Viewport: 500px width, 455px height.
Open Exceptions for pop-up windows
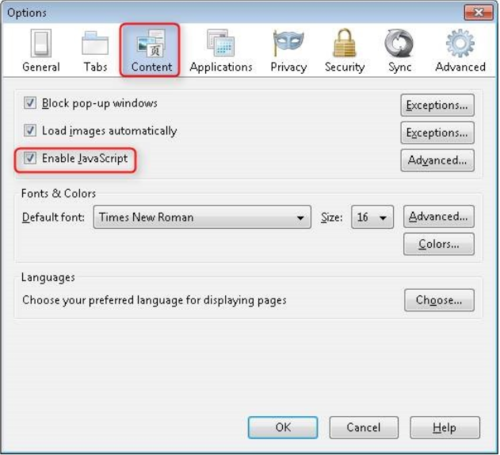click(x=437, y=105)
